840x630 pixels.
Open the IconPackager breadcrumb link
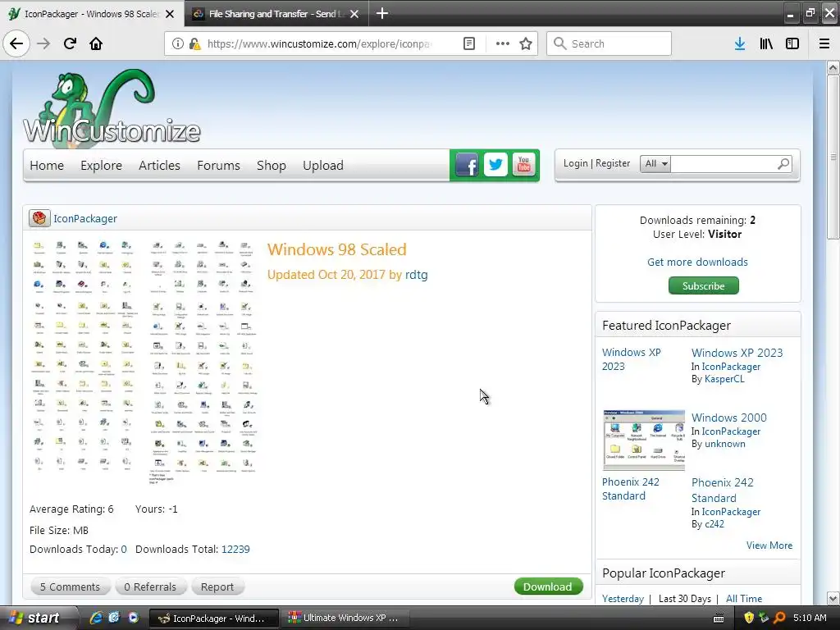pos(85,218)
